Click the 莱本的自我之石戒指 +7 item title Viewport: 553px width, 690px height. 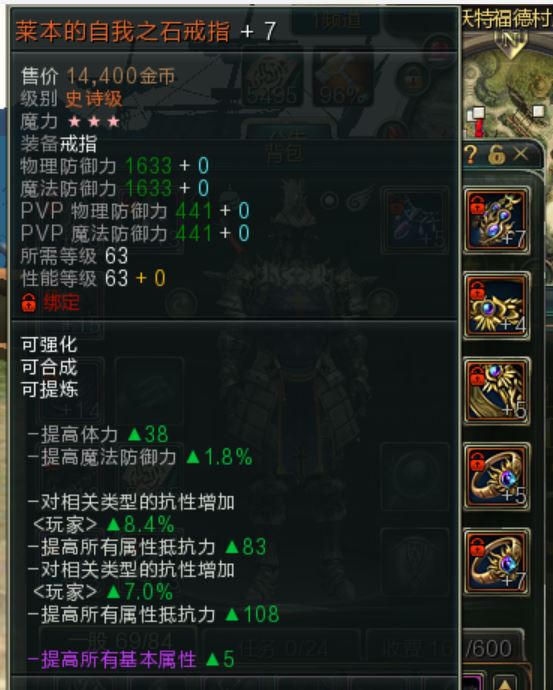pos(146,32)
